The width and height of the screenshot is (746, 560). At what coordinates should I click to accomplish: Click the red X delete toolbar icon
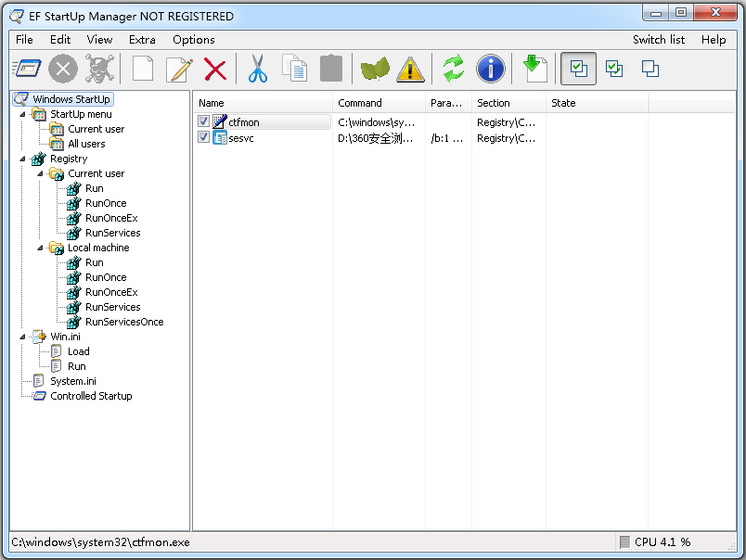215,69
